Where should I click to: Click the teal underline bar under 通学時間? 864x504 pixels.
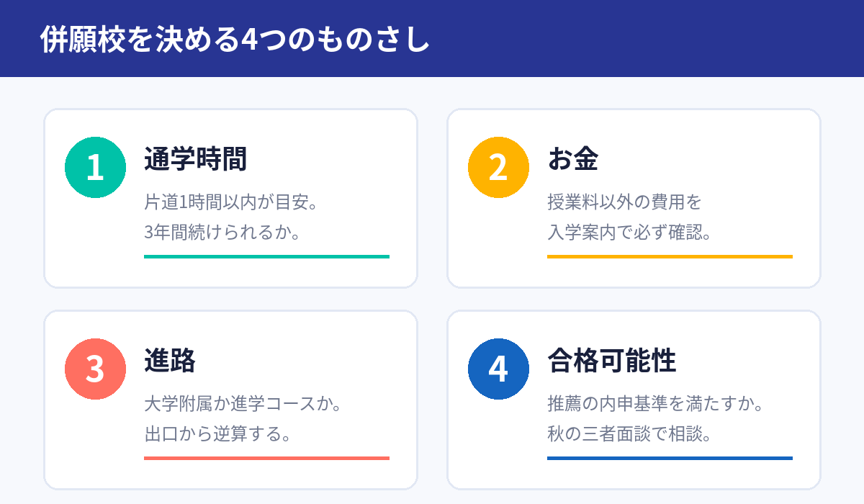point(266,256)
